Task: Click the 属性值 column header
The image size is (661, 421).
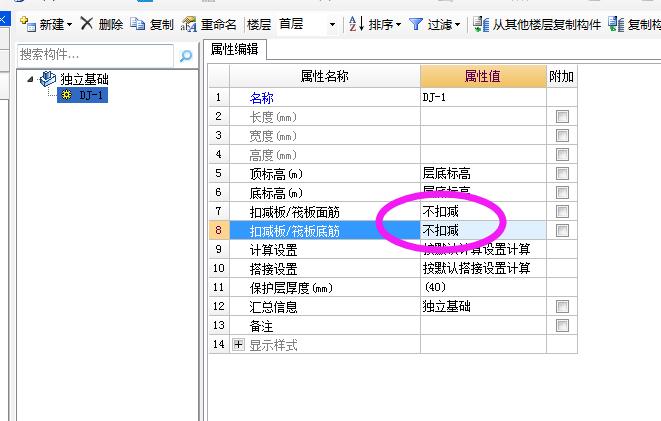Action: pyautogui.click(x=483, y=76)
